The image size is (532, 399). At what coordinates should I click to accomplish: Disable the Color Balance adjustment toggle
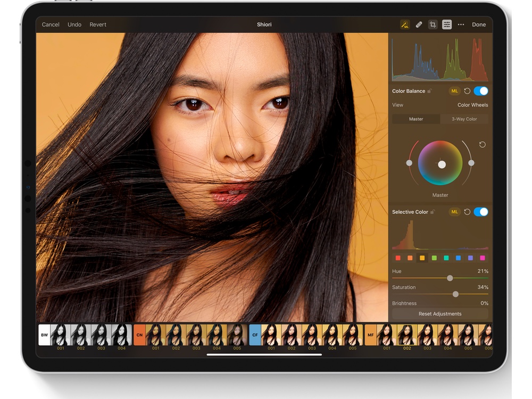pyautogui.click(x=481, y=91)
